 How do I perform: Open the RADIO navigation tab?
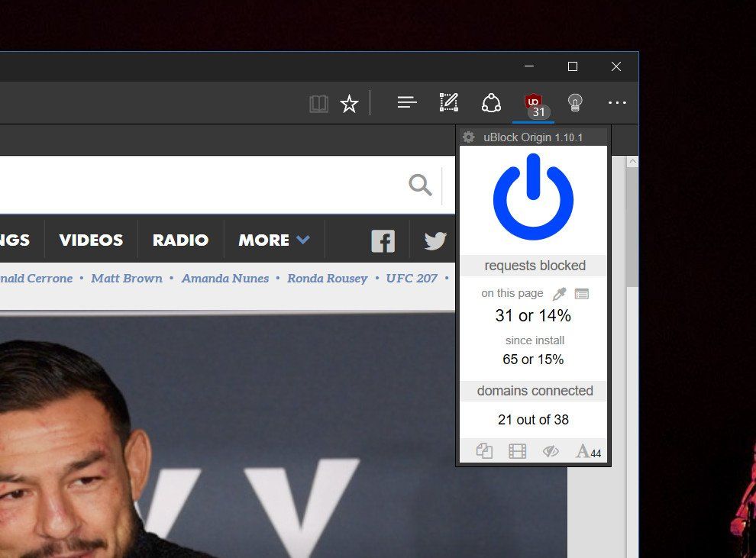point(180,240)
